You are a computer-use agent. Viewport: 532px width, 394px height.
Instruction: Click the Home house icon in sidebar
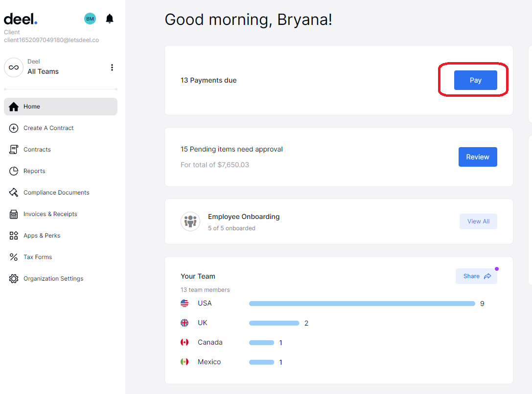click(14, 107)
